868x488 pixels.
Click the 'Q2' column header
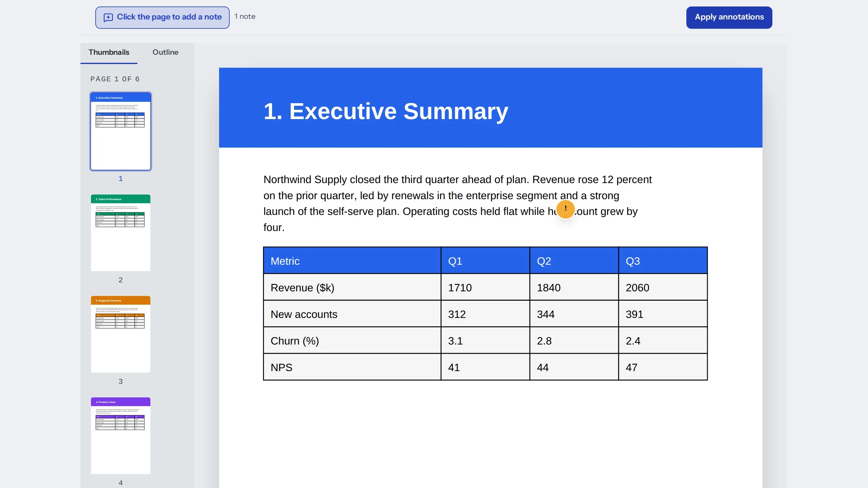coord(574,261)
